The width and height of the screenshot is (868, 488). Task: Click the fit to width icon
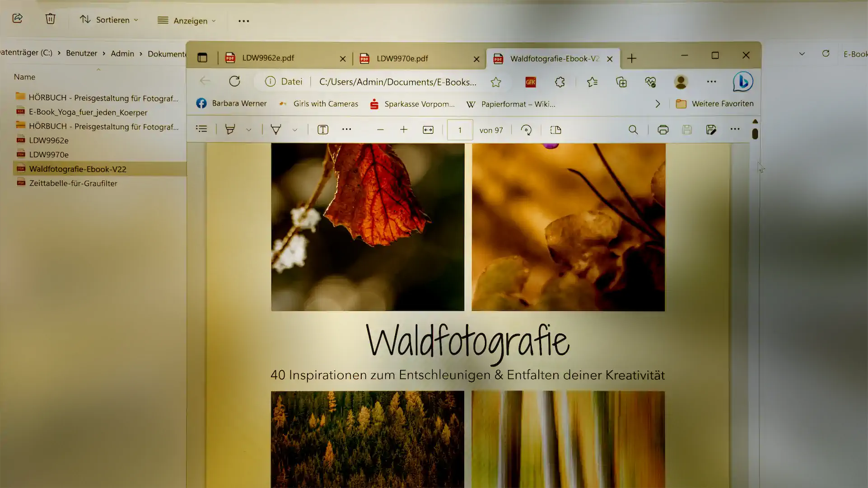pyautogui.click(x=428, y=130)
